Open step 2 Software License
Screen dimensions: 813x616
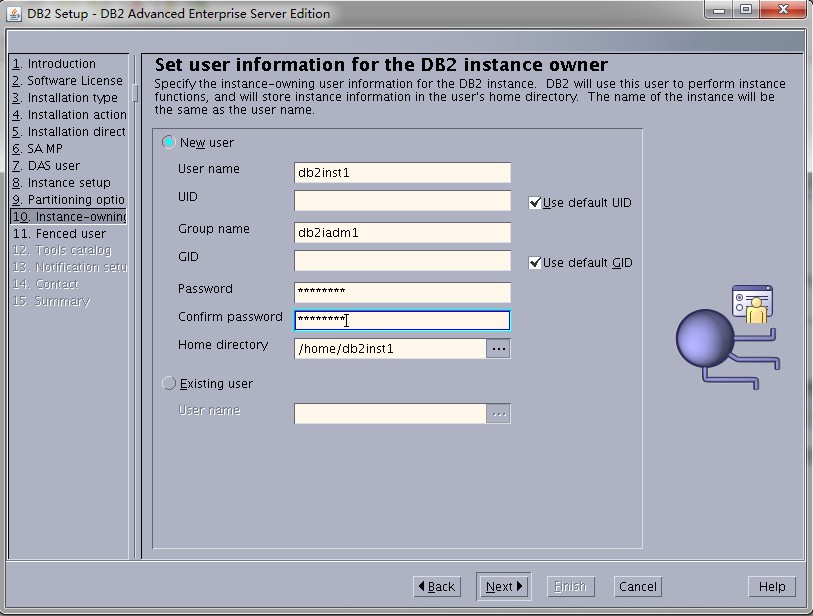click(x=68, y=81)
